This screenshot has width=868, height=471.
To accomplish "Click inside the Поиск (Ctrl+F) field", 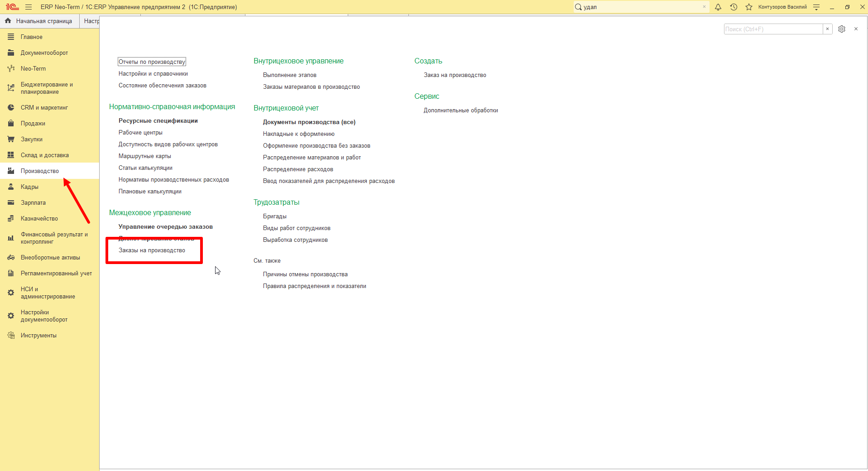I will point(773,29).
